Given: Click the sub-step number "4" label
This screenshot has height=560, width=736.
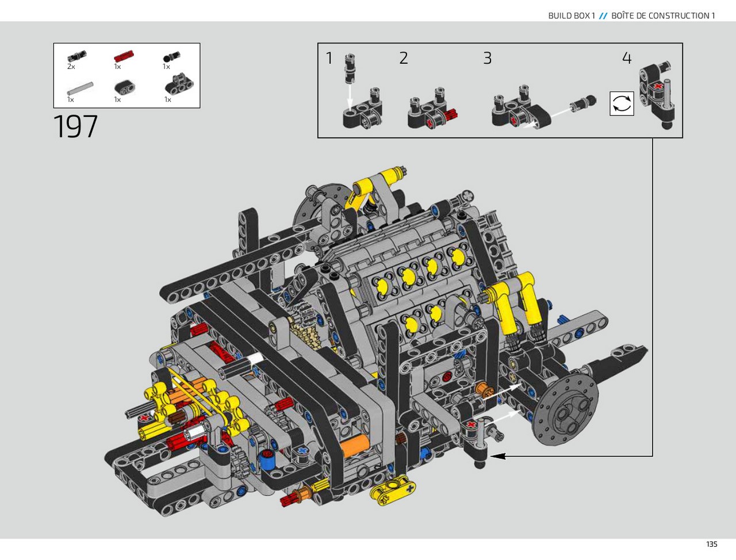Looking at the screenshot, I should (x=627, y=58).
